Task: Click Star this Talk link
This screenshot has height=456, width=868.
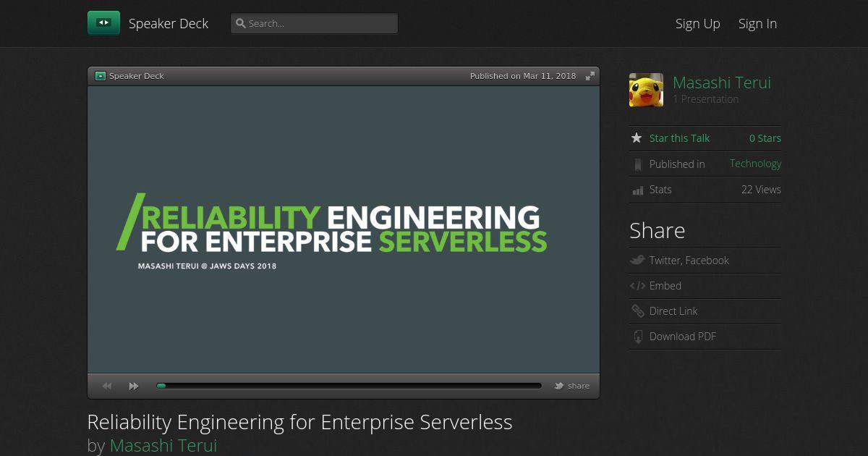Action: coord(679,138)
